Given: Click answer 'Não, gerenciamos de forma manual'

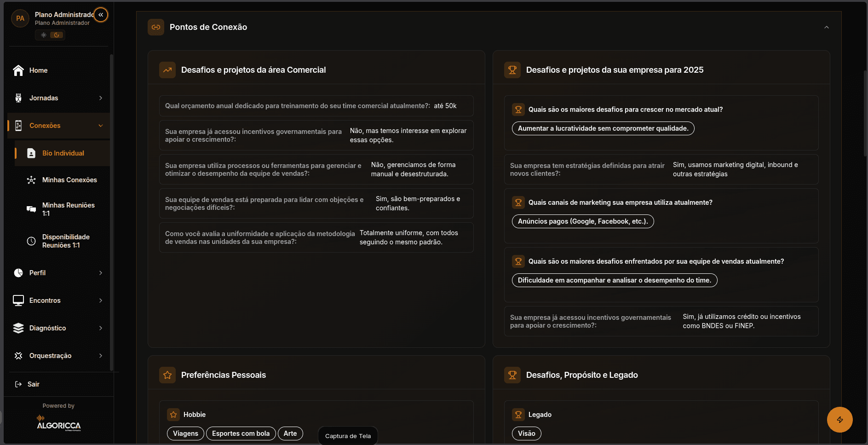Looking at the screenshot, I should coord(414,169).
